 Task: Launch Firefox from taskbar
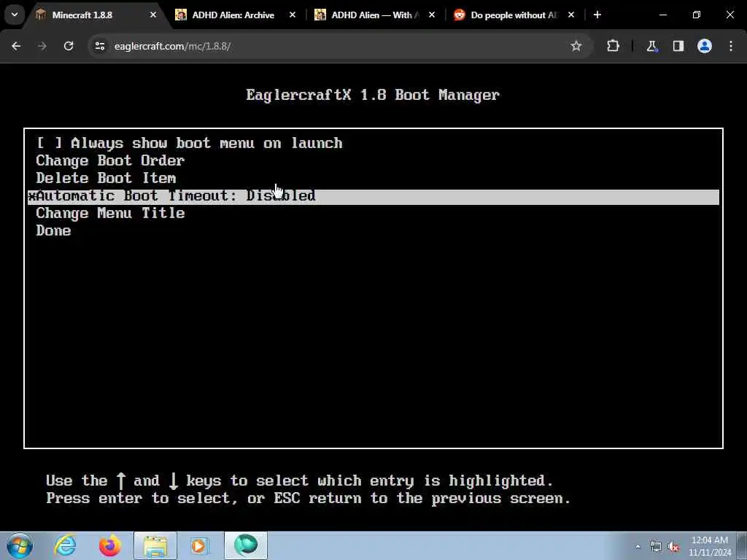tap(110, 545)
